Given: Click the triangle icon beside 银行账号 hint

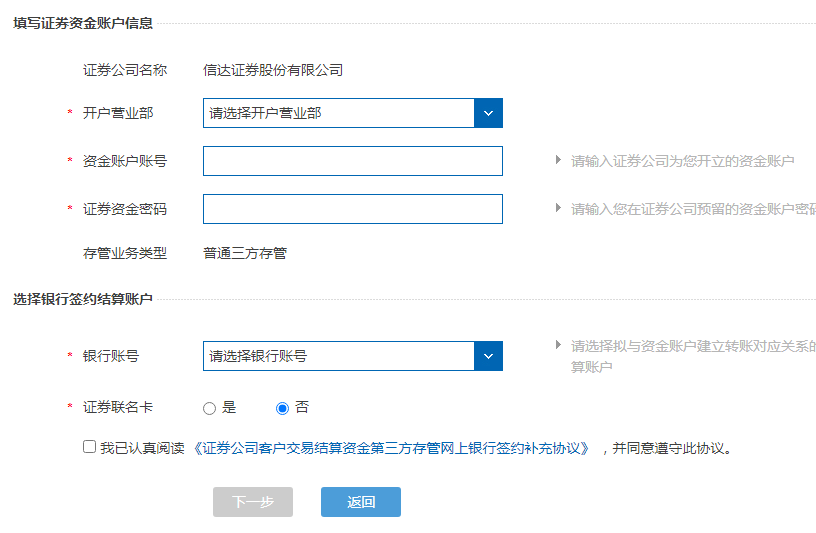Looking at the screenshot, I should tap(558, 345).
